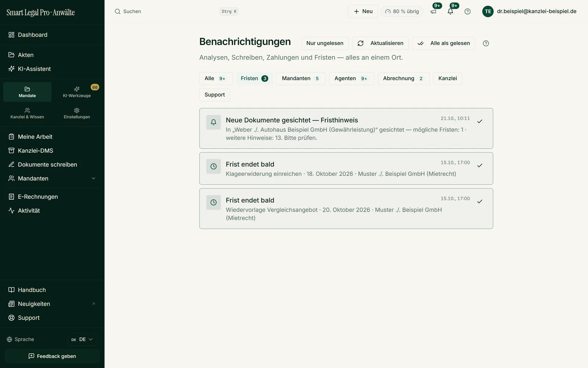Click clock icon of Klageerwiderung notification
The image size is (588, 368).
214,166
